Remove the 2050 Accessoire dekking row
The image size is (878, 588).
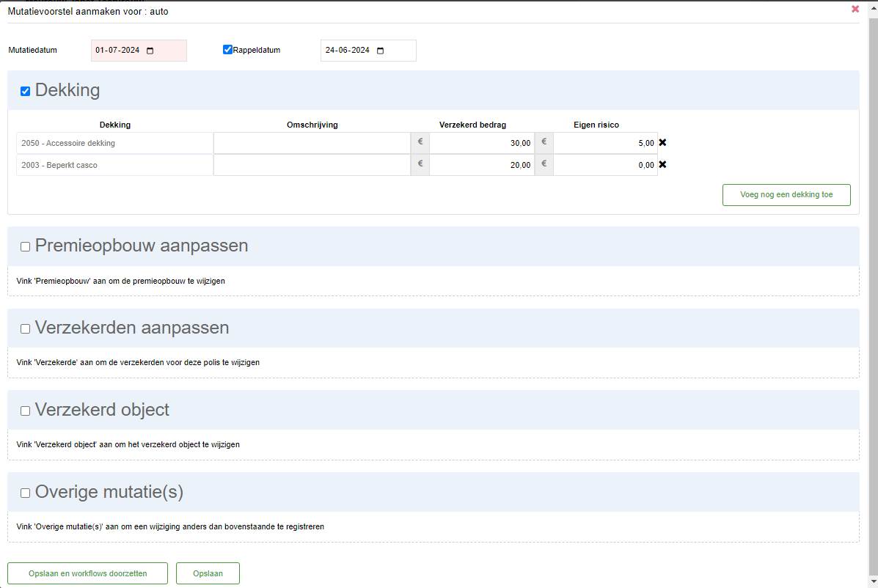tap(662, 143)
